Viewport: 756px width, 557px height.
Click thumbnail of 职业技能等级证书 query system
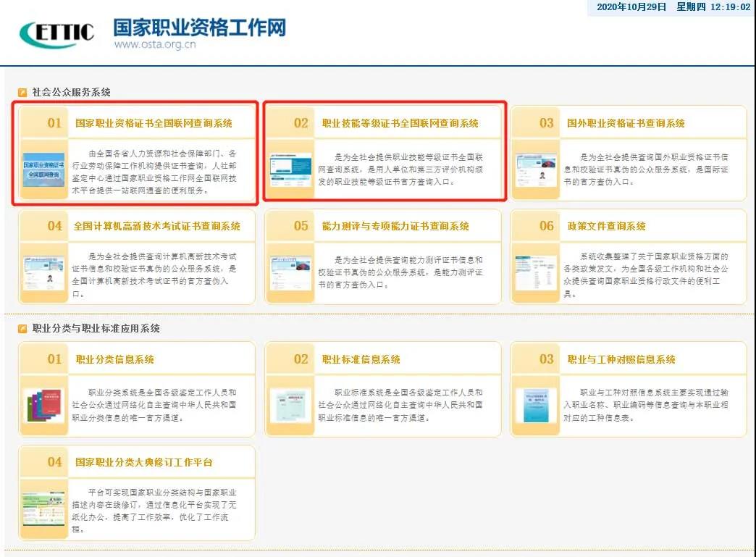click(290, 169)
